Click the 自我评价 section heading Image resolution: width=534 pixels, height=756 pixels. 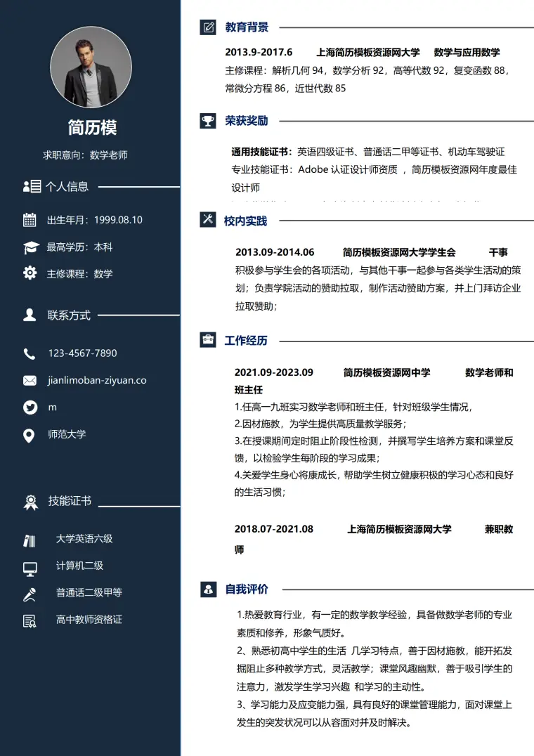247,589
